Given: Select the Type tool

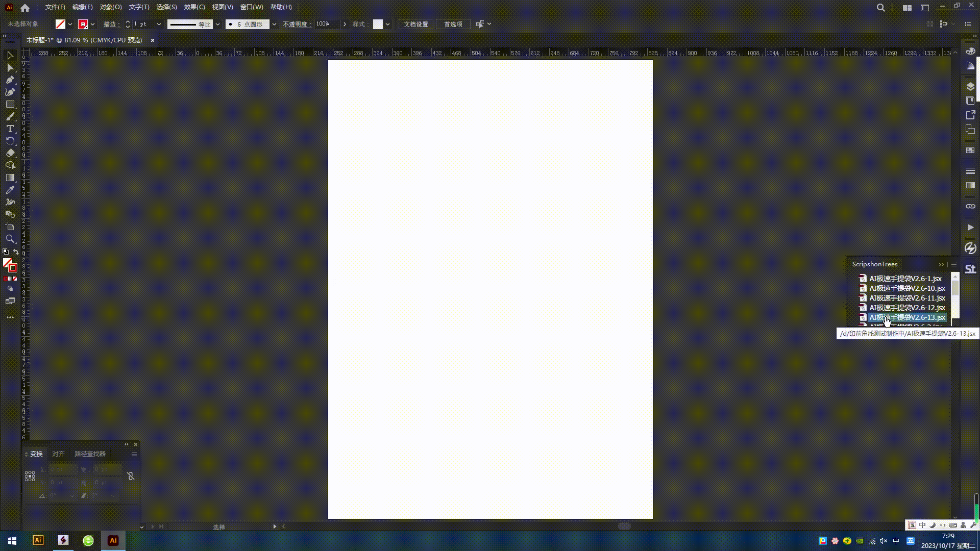Looking at the screenshot, I should coord(10,129).
